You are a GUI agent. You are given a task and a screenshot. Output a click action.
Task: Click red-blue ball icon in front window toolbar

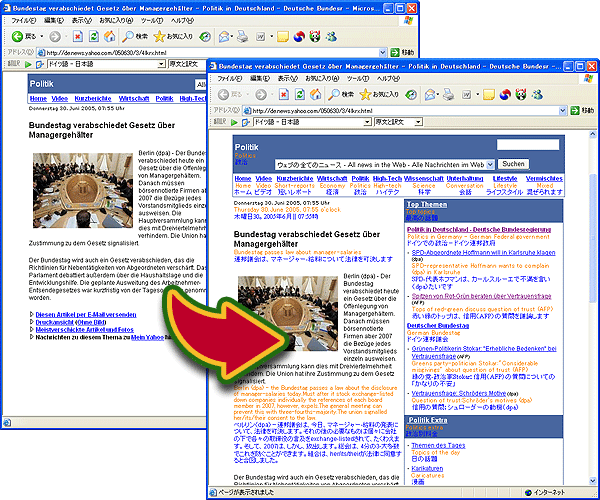pos(505,94)
